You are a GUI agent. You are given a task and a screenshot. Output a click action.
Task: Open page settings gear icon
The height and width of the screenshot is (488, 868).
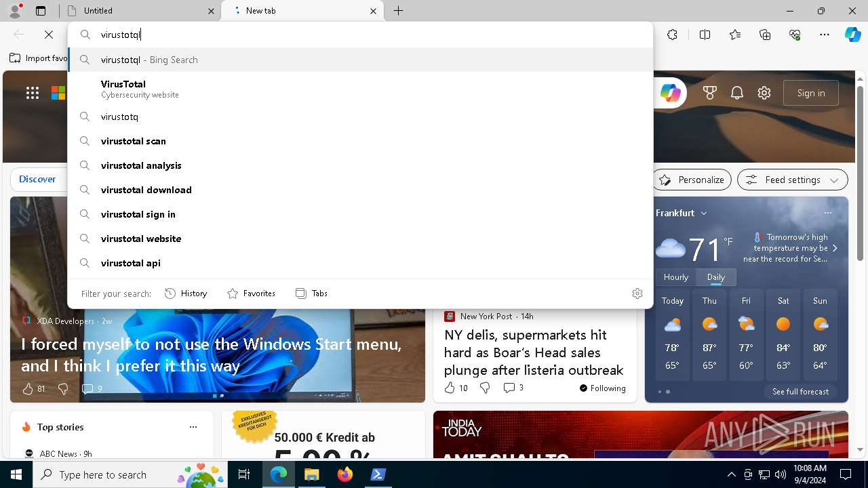coord(764,93)
